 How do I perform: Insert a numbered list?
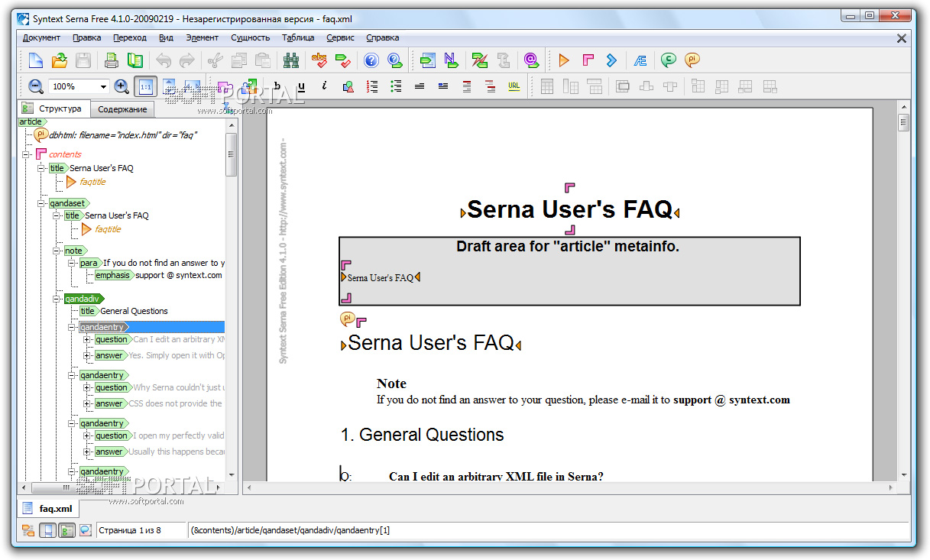click(x=372, y=86)
